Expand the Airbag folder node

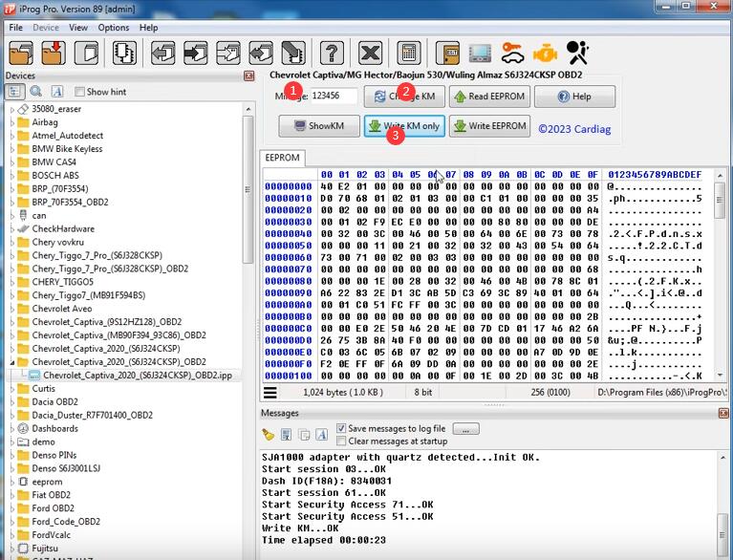12,122
